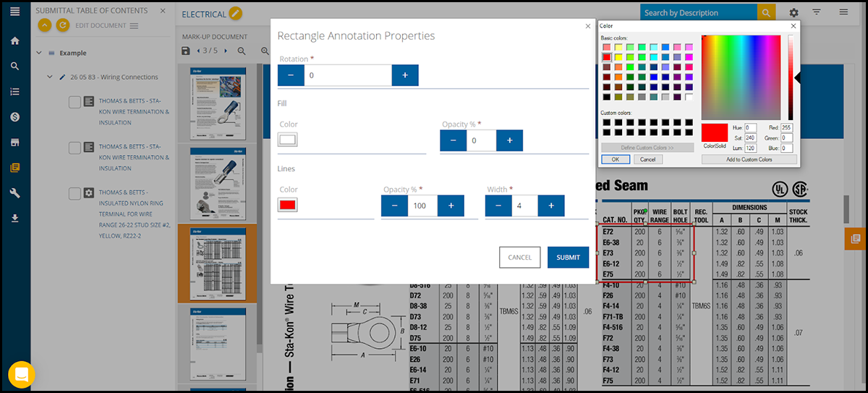The width and height of the screenshot is (868, 393).
Task: Open the top-right hamburger menu
Action: pos(843,12)
